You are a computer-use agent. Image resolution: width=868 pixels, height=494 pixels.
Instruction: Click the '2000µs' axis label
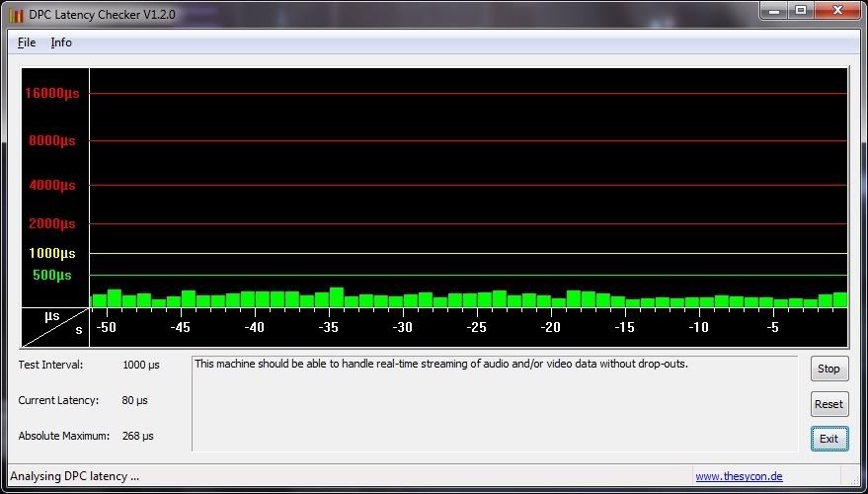pos(52,224)
